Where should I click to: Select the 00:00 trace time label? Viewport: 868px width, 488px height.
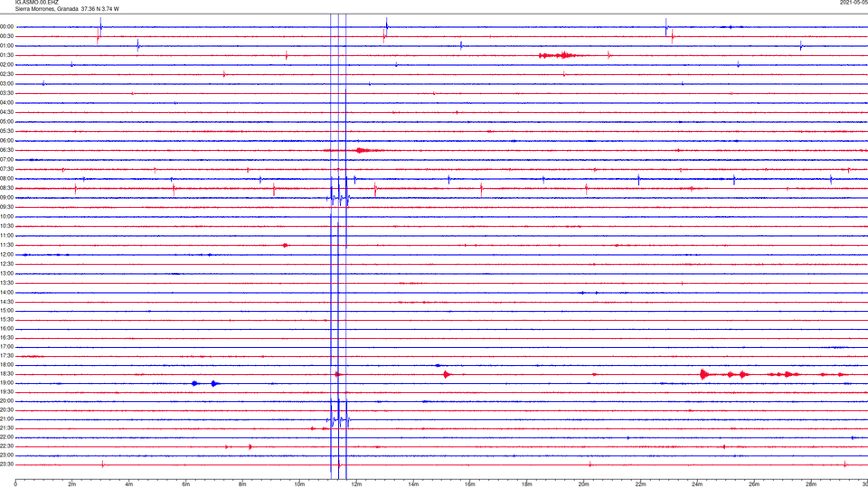click(7, 26)
